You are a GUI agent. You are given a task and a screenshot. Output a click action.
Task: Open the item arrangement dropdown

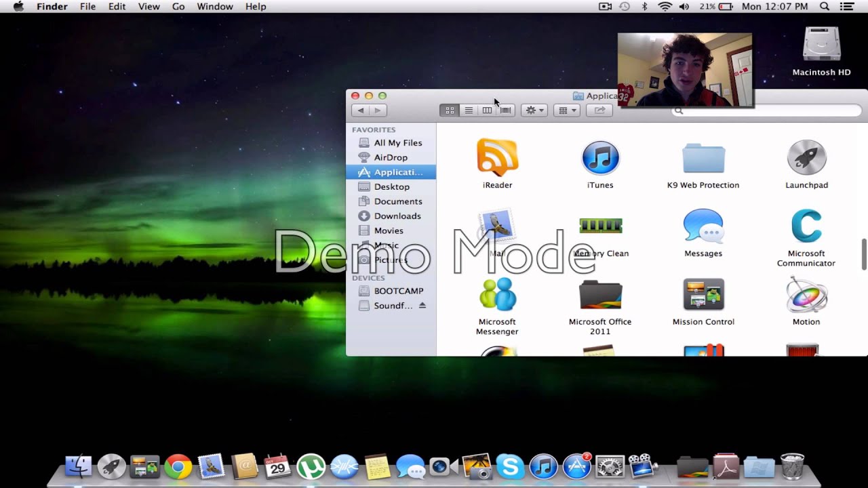566,110
